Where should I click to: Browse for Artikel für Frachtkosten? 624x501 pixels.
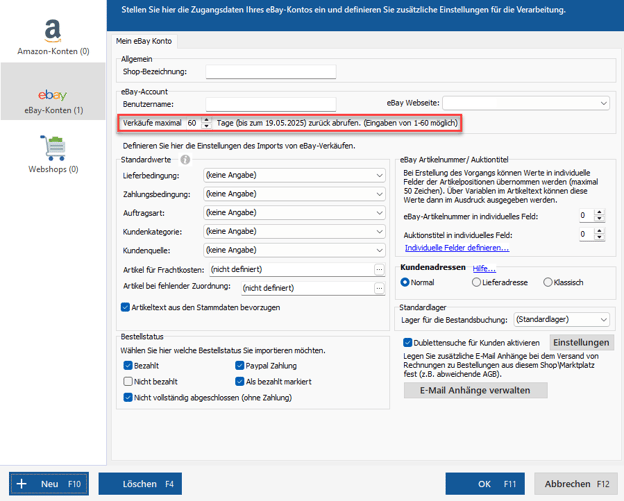[379, 269]
